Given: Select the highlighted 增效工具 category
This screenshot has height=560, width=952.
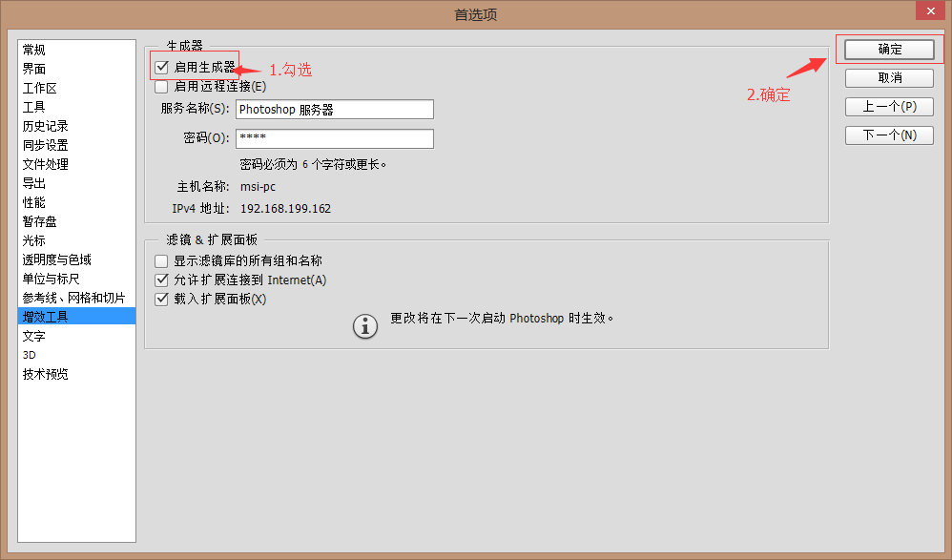Looking at the screenshot, I should coord(76,317).
